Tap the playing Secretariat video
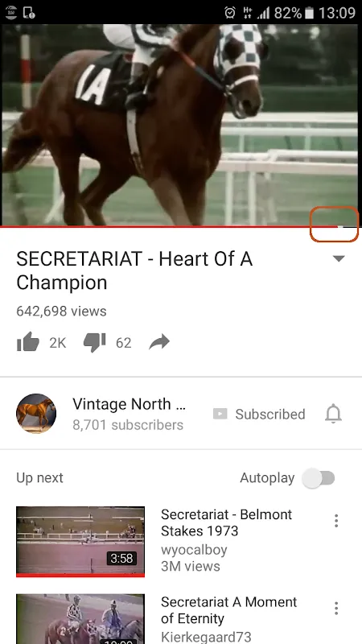This screenshot has height=644, width=362. (181, 125)
